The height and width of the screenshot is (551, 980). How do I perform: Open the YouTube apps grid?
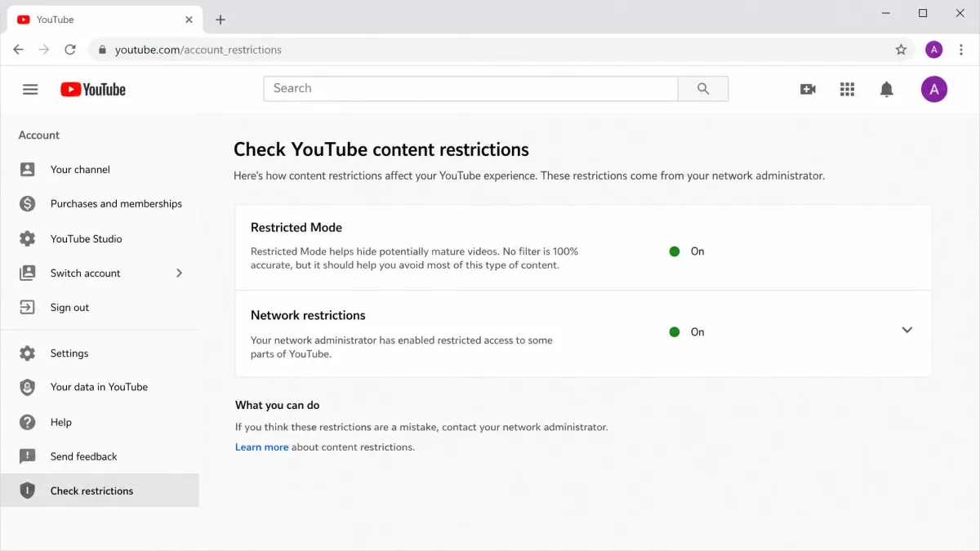click(847, 90)
